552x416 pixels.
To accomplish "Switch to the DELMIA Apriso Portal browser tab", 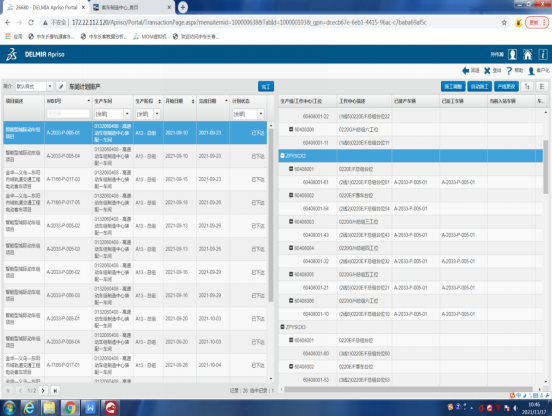I will click(46, 7).
